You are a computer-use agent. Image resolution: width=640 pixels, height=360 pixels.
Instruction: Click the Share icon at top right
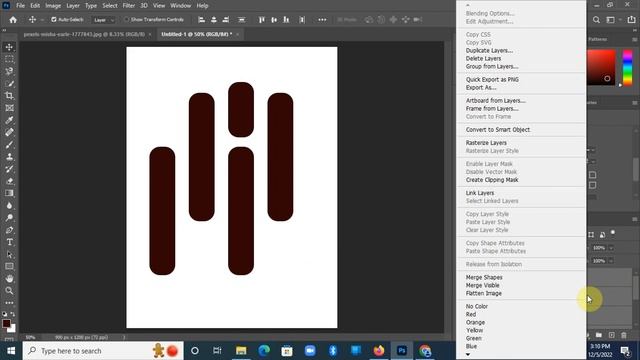click(x=631, y=20)
